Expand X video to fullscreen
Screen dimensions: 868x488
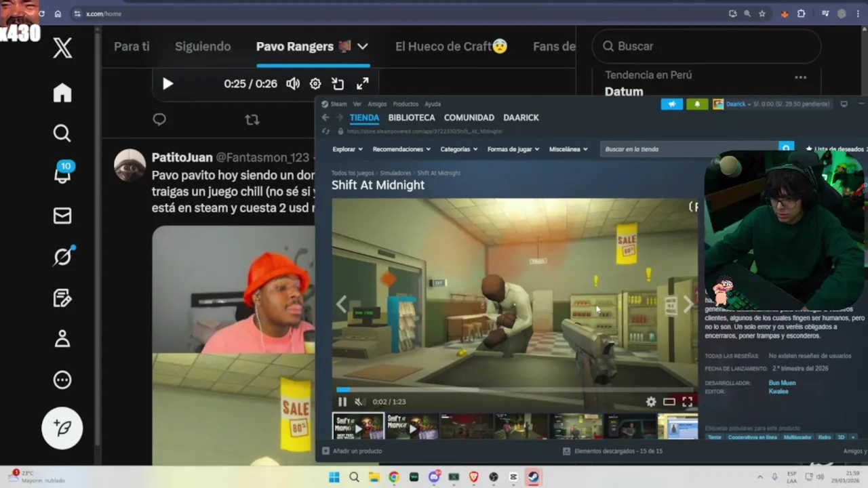point(363,83)
